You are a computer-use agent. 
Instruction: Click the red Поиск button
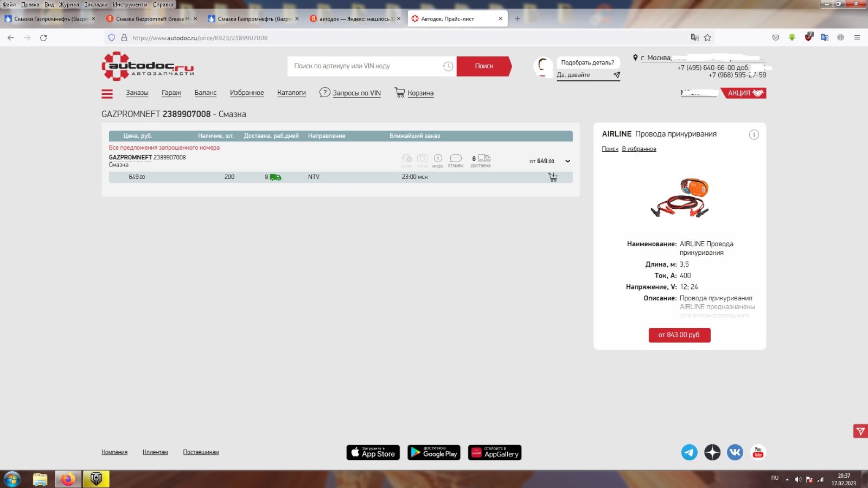pos(484,66)
